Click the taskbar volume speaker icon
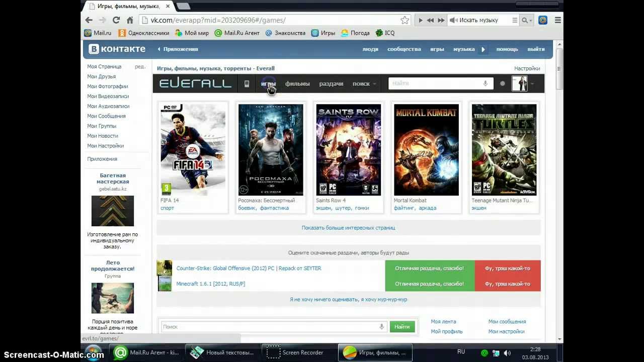This screenshot has width=644, height=362. (x=507, y=353)
